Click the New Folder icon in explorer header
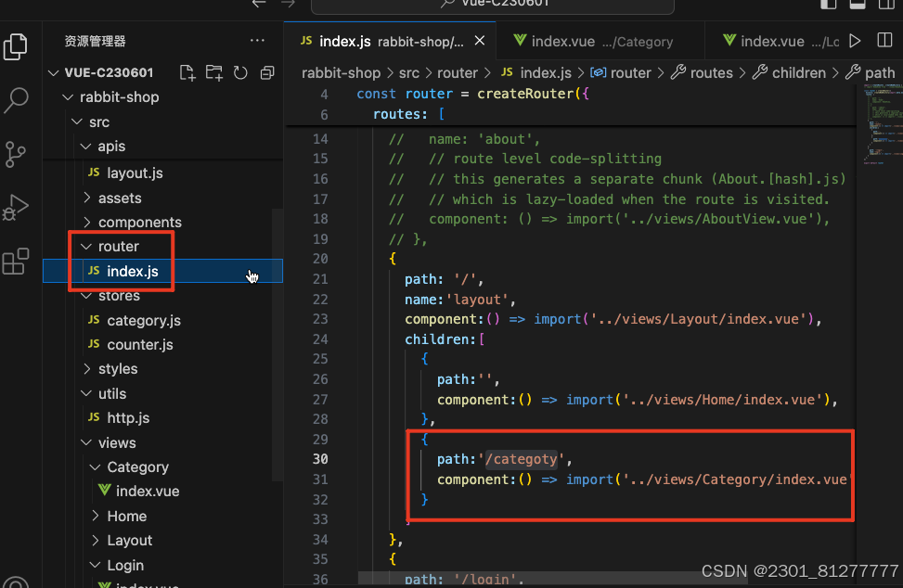Viewport: 903px width, 588px height. pos(214,72)
